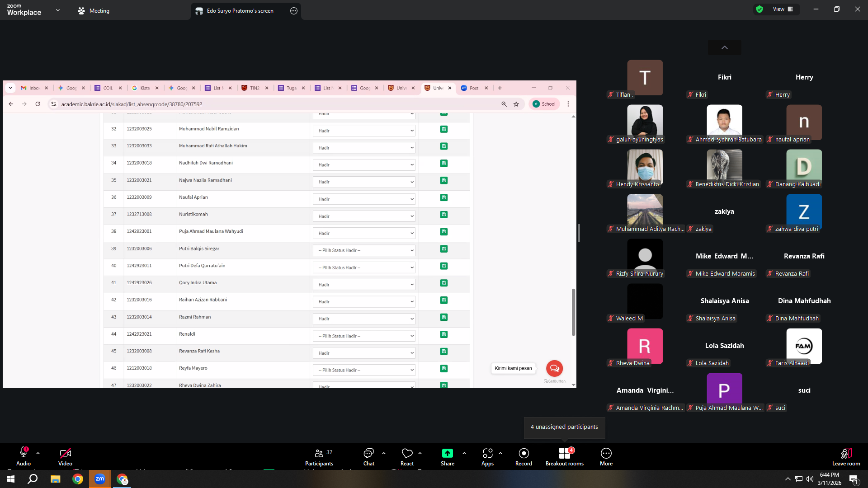Toggle the View layout button

pyautogui.click(x=783, y=9)
